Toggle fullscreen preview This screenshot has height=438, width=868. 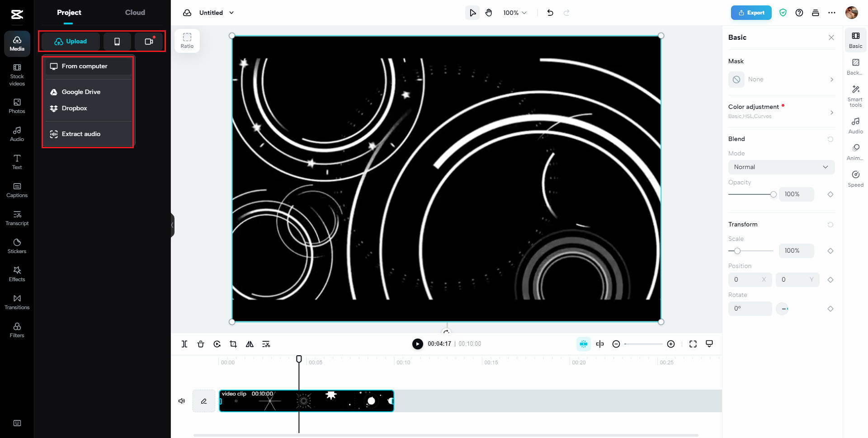pyautogui.click(x=693, y=344)
